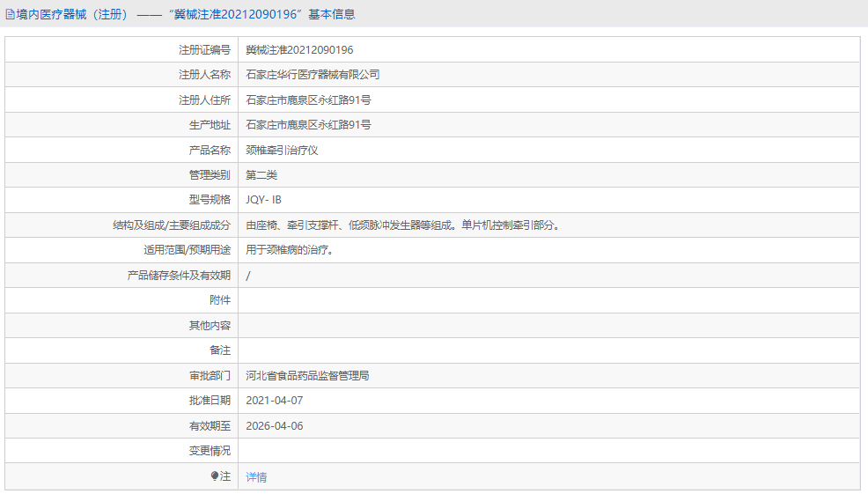The image size is (868, 494).
Task: Select intended use text 用于颈椎病的治疗。
Action: (291, 250)
